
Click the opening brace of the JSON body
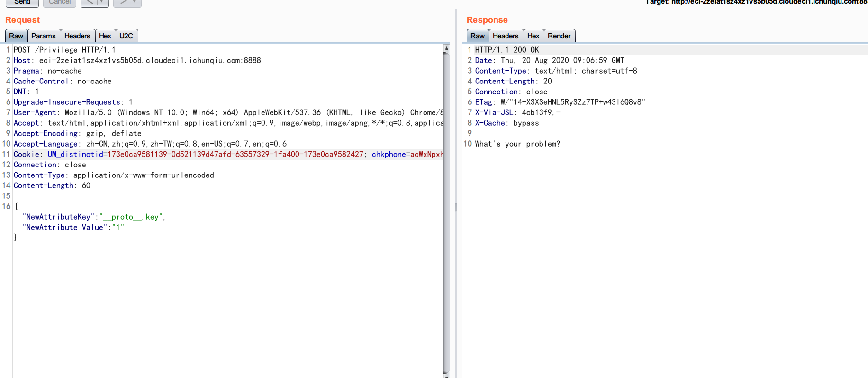point(16,206)
